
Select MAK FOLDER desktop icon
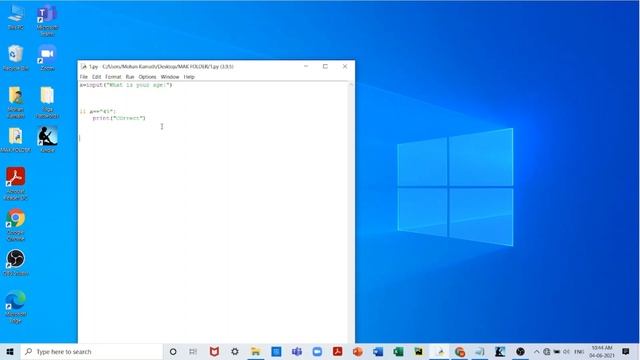click(16, 140)
